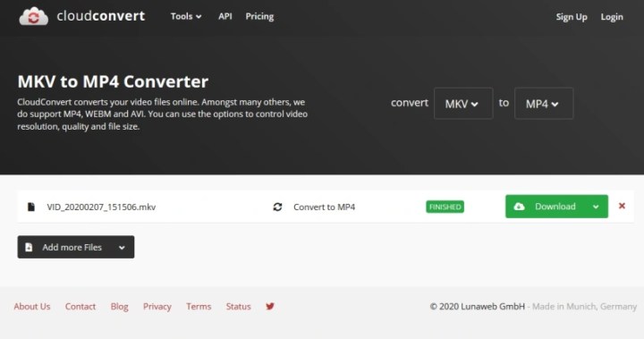This screenshot has height=339, width=644.
Task: Open the Pricing page
Action: pyautogui.click(x=259, y=16)
